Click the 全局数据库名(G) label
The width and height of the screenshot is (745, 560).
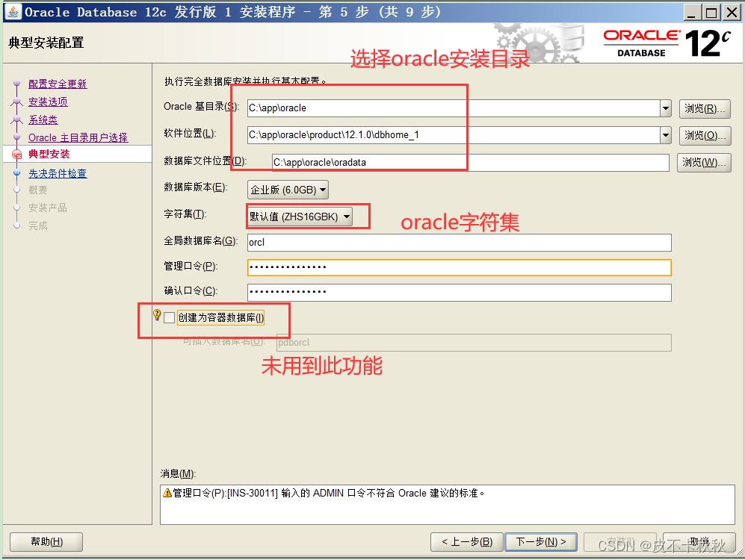click(x=200, y=241)
